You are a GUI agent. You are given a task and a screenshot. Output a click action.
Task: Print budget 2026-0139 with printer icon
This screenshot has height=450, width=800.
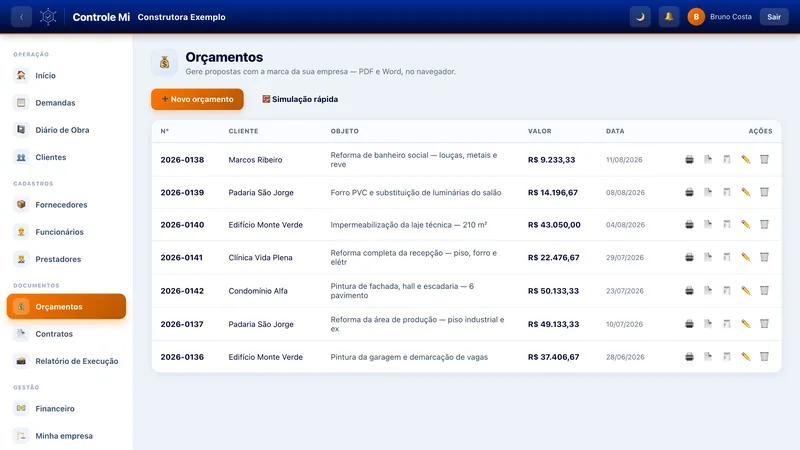689,192
